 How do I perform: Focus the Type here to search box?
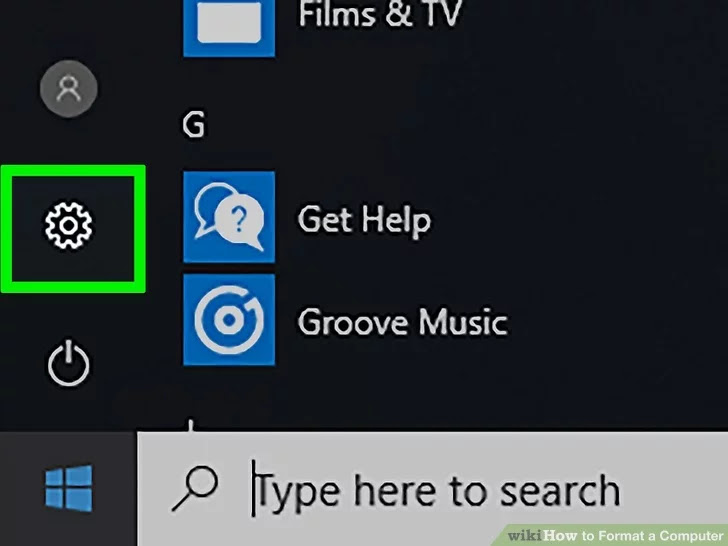[432, 488]
